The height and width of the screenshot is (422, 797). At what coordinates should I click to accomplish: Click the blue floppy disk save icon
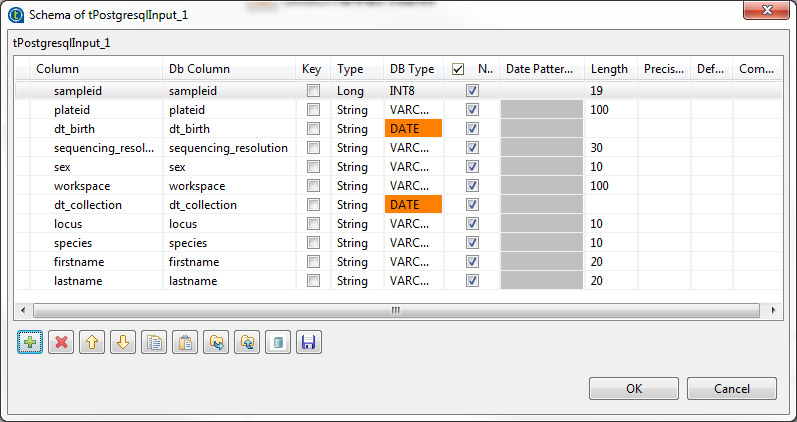pos(309,343)
